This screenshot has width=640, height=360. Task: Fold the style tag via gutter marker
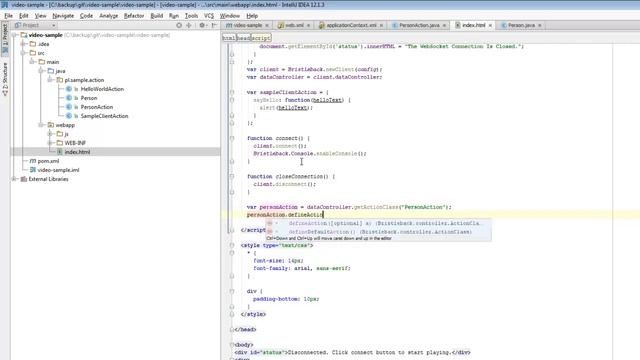[232, 245]
